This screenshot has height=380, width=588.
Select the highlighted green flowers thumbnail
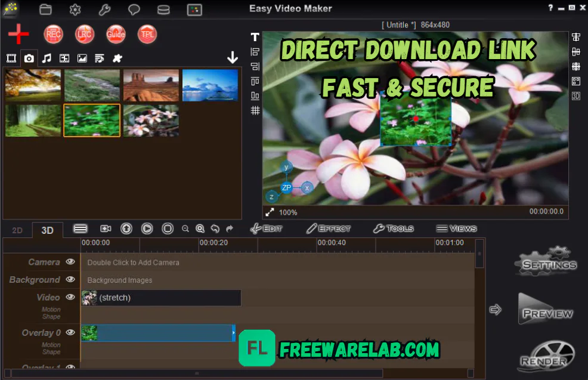tap(92, 121)
